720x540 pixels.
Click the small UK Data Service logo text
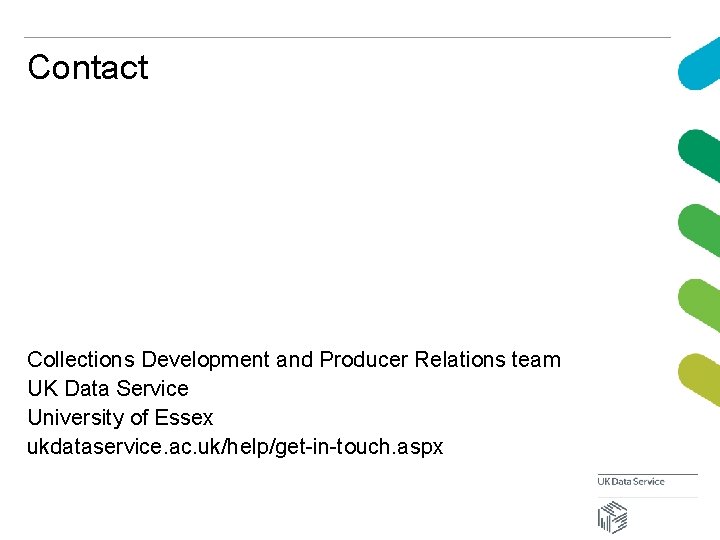[631, 482]
